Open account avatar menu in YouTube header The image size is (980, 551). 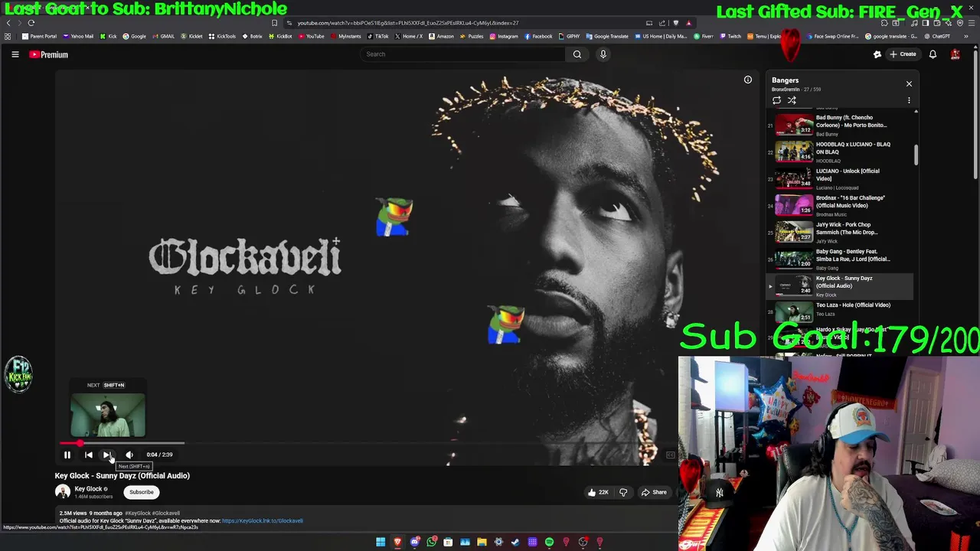click(x=955, y=54)
